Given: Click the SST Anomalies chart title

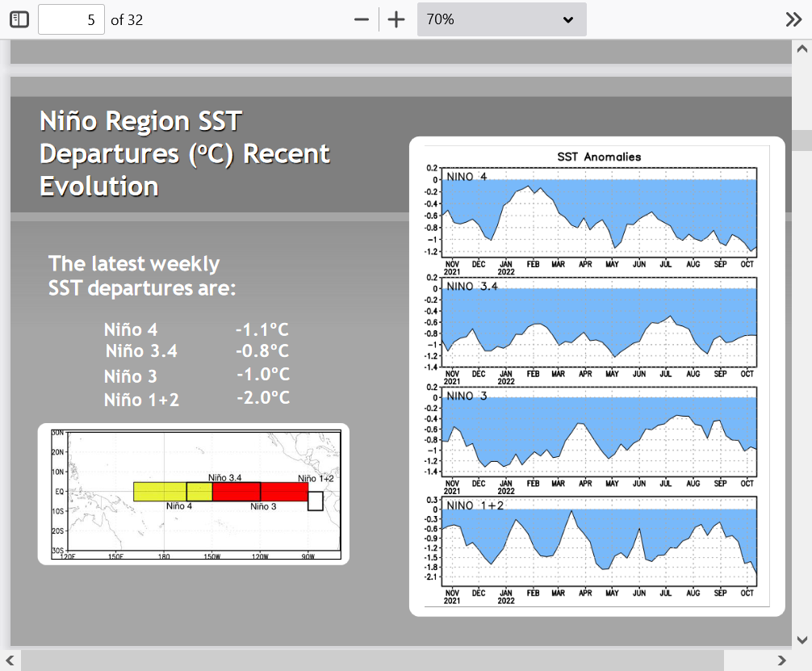Looking at the screenshot, I should tap(599, 157).
